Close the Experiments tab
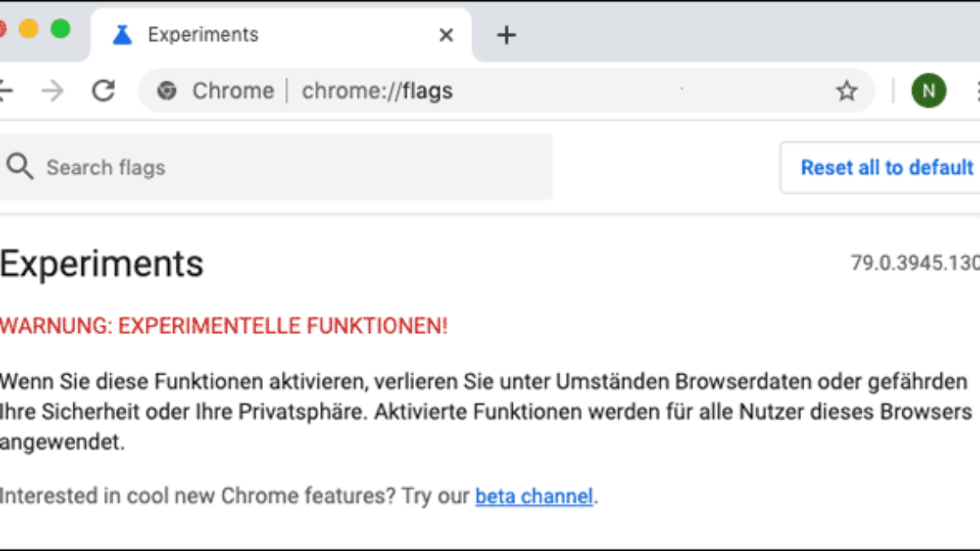This screenshot has width=980, height=551. (x=446, y=35)
